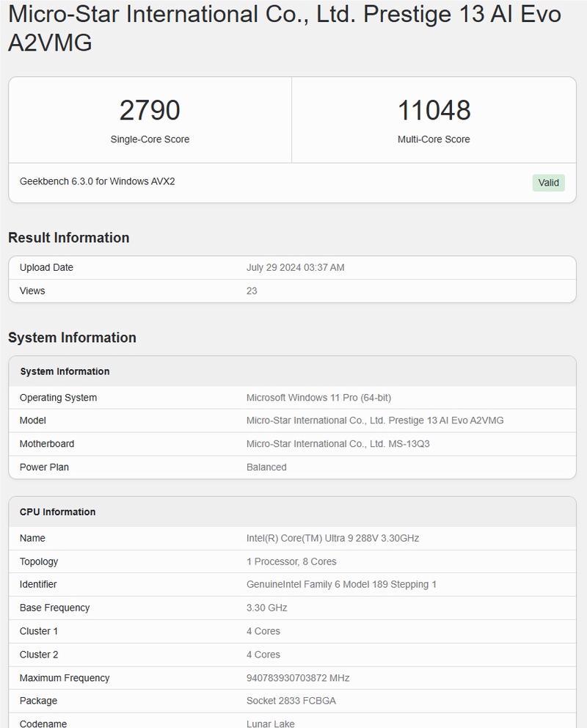Click the Balanced power plan value
587x728 pixels.
coord(266,467)
